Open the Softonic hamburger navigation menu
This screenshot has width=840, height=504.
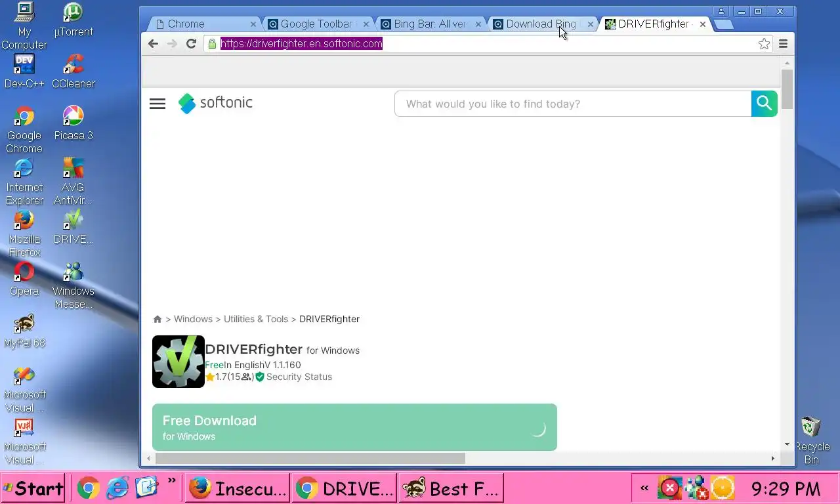click(157, 104)
